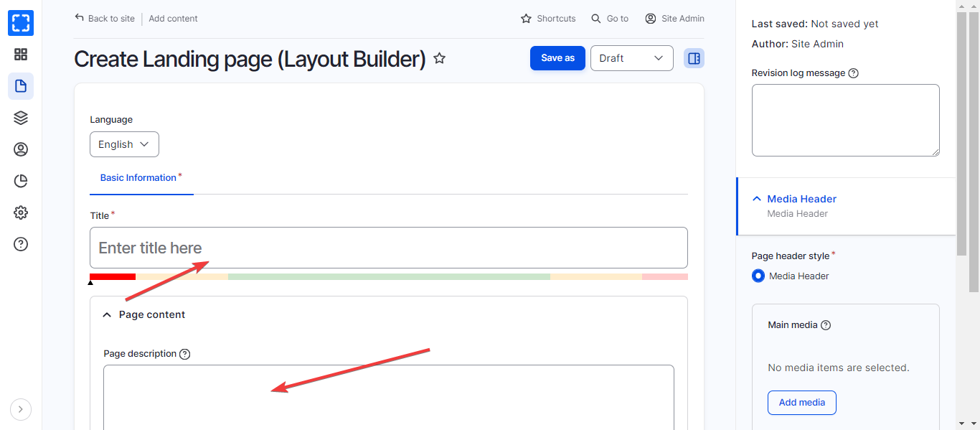Collapse the Media Header section
This screenshot has height=430, width=980.
pyautogui.click(x=757, y=199)
